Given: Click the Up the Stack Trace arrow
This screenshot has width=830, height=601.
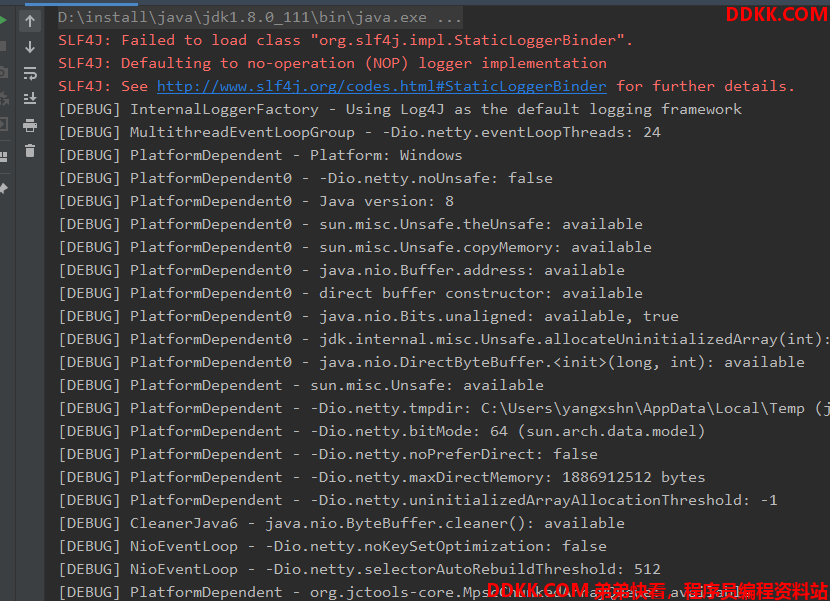Looking at the screenshot, I should pyautogui.click(x=30, y=20).
